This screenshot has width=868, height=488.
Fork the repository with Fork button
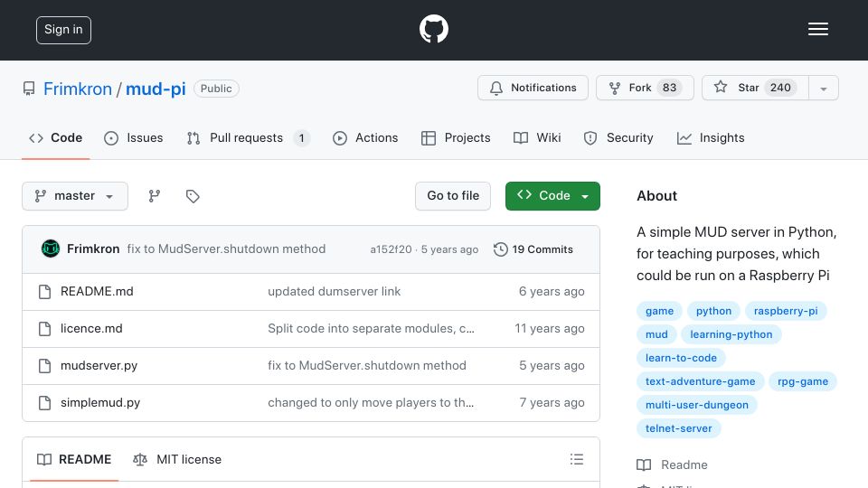coord(645,88)
